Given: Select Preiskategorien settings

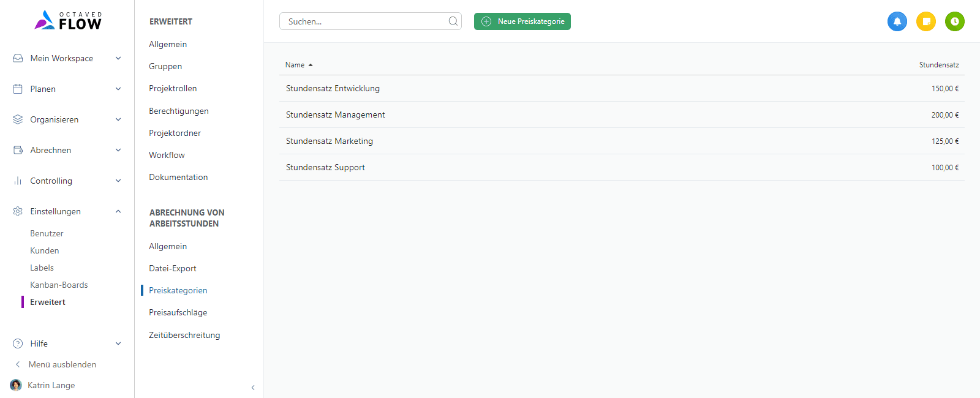Looking at the screenshot, I should pyautogui.click(x=178, y=290).
